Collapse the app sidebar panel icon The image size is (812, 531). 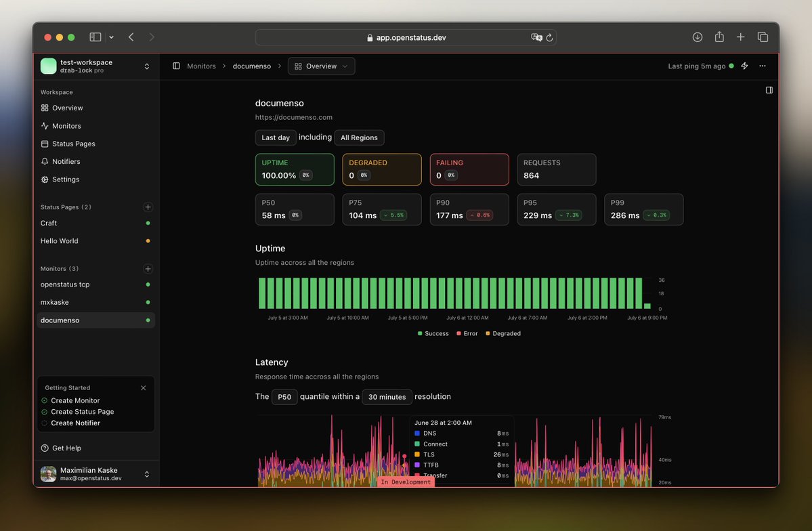[176, 66]
